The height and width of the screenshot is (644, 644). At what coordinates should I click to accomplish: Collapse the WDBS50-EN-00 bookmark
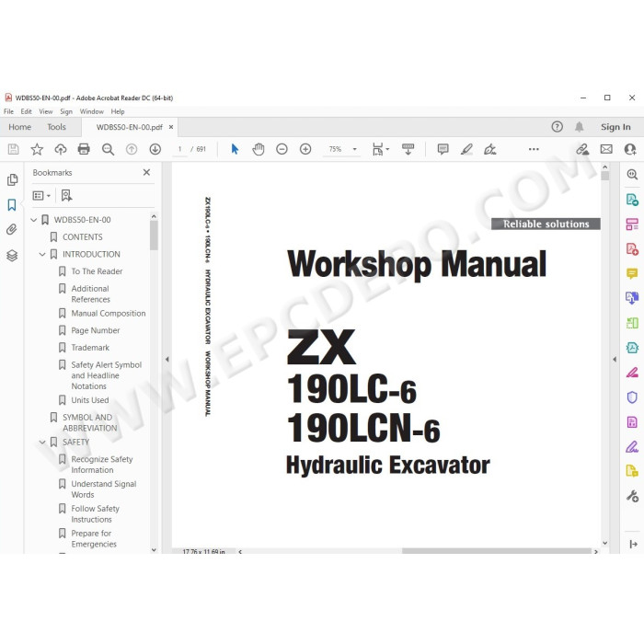34,220
